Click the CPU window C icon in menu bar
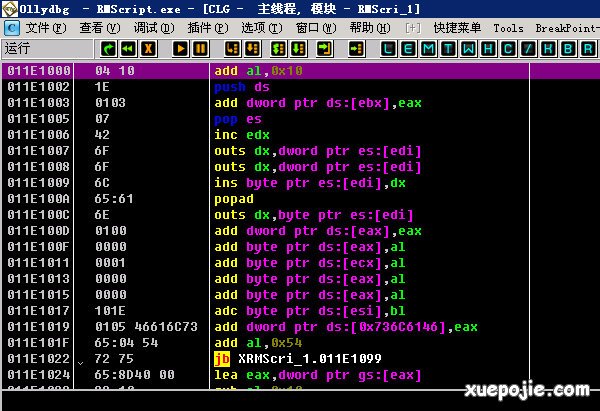This screenshot has height=411, width=600. tap(11, 28)
